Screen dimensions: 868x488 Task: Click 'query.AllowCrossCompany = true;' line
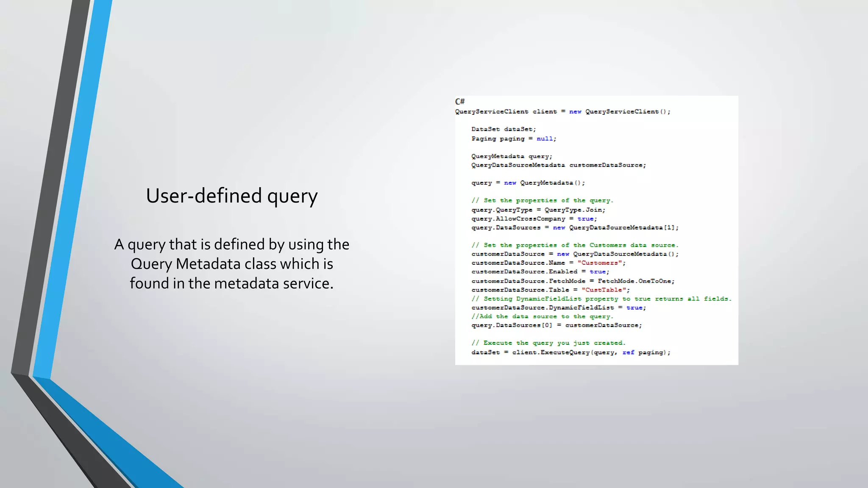tap(534, 219)
